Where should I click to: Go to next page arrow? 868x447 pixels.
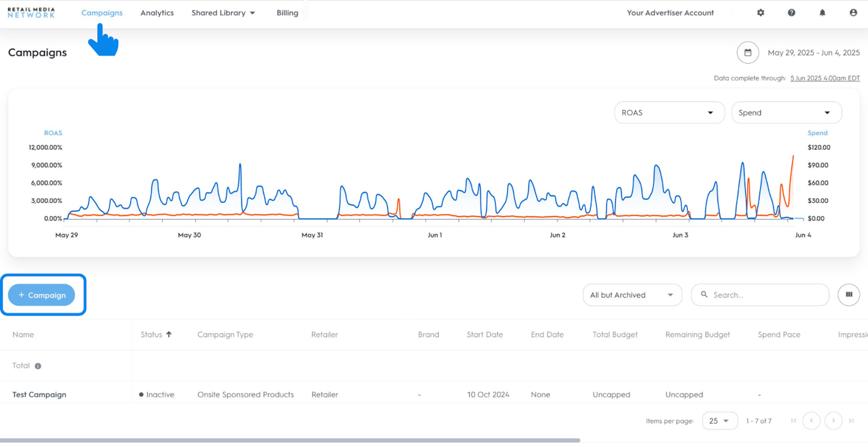point(833,421)
